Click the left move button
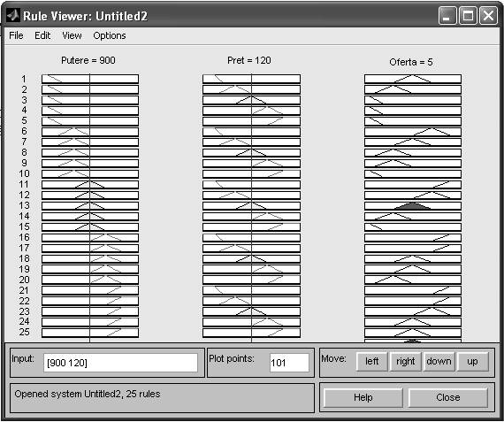Image resolution: width=504 pixels, height=422 pixels. click(x=372, y=362)
